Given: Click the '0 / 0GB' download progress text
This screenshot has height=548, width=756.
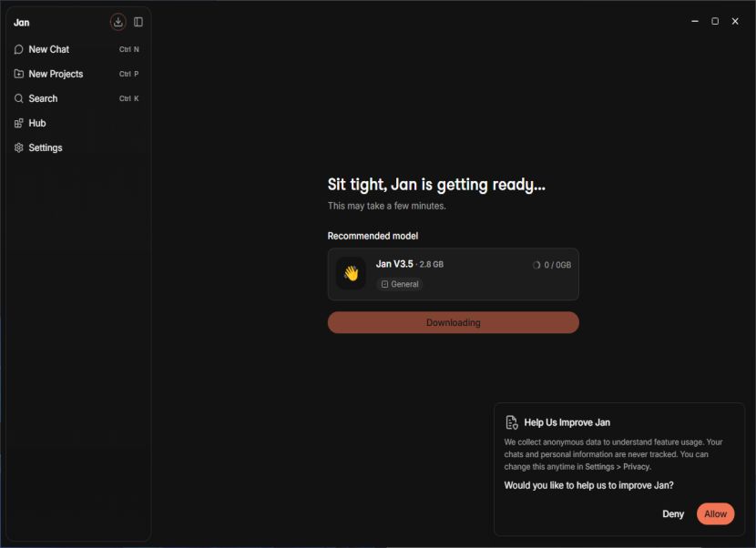Looking at the screenshot, I should click(557, 265).
